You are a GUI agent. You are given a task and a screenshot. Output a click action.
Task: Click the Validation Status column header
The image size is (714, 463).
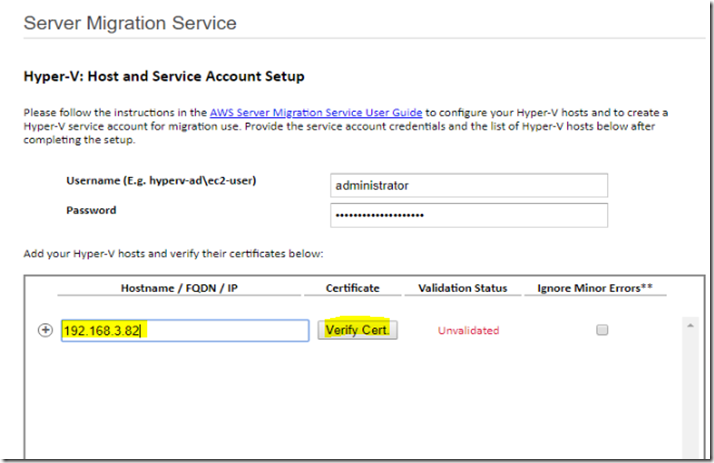pyautogui.click(x=463, y=288)
